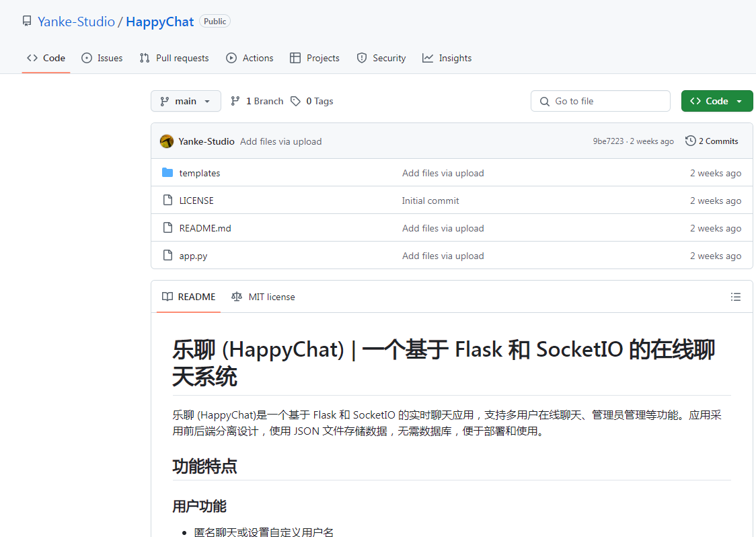
Task: Click the Public visibility badge
Action: [x=215, y=22]
